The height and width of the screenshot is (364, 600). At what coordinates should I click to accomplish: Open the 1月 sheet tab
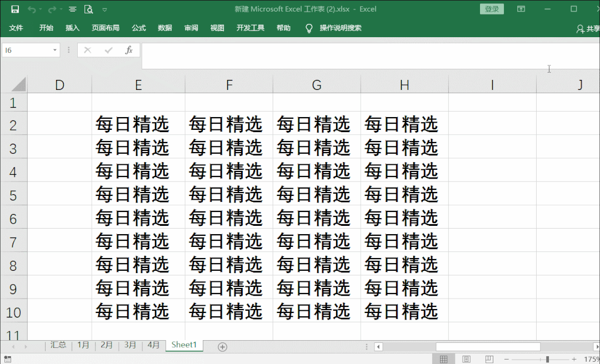tap(83, 345)
